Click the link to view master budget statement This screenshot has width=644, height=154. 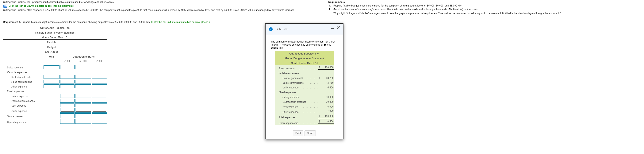tap(41, 6)
